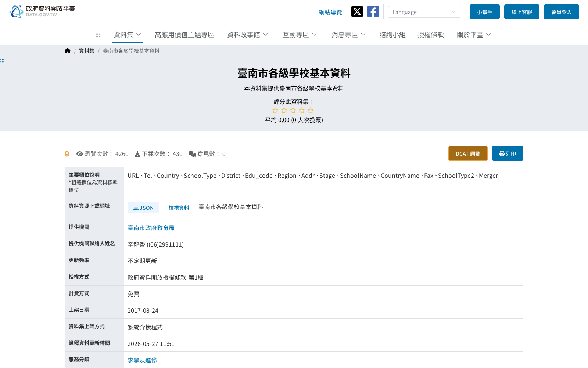Rate the dataset three stars

[293, 110]
